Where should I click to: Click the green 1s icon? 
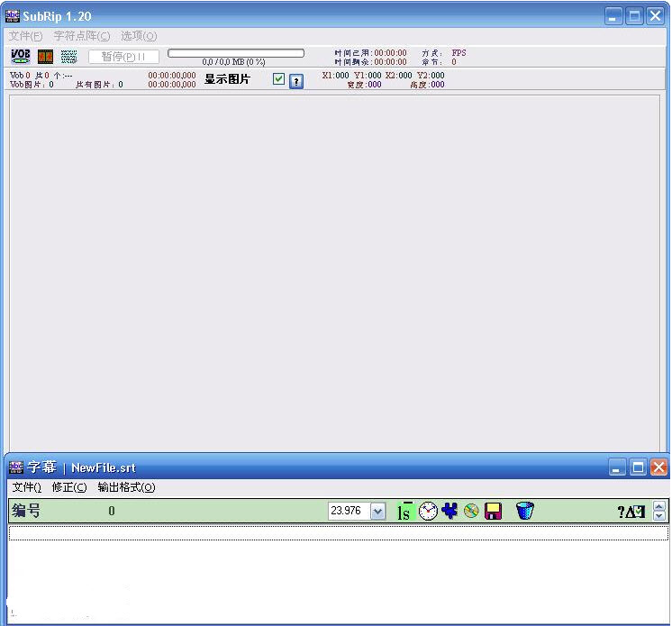pos(404,512)
